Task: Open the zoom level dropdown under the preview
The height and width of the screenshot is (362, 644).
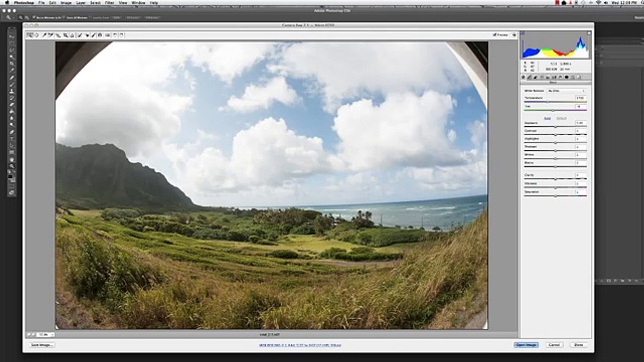Action: pyautogui.click(x=46, y=334)
